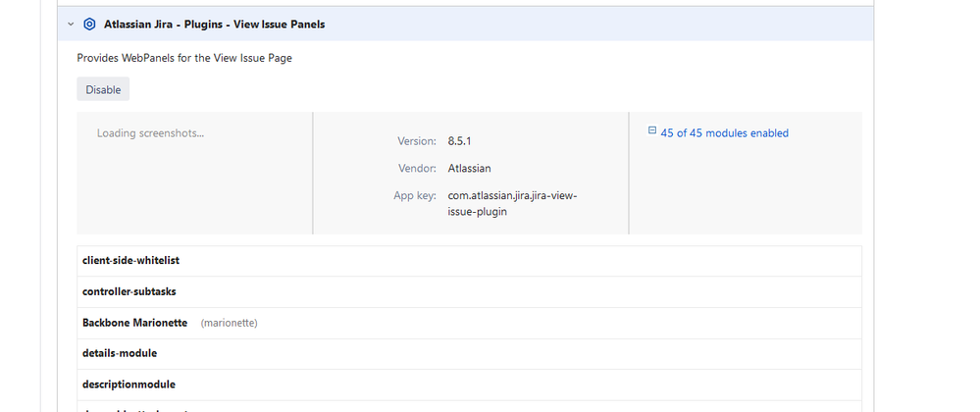This screenshot has width=980, height=412.
Task: Select the Backbone Marionette module row
Action: click(x=469, y=323)
